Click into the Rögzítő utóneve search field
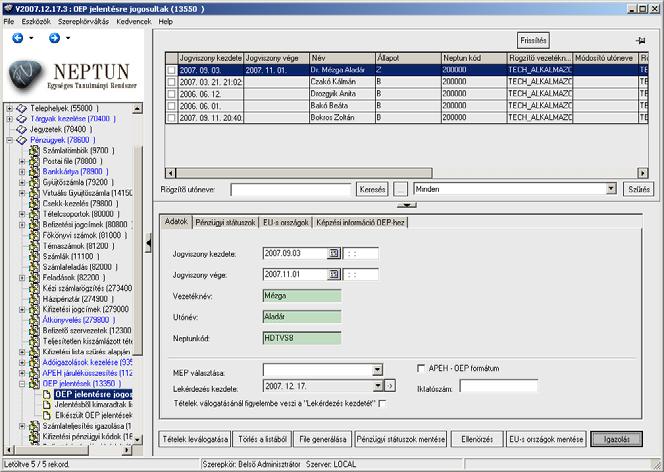Screen dimensions: 664x472 coord(291,189)
